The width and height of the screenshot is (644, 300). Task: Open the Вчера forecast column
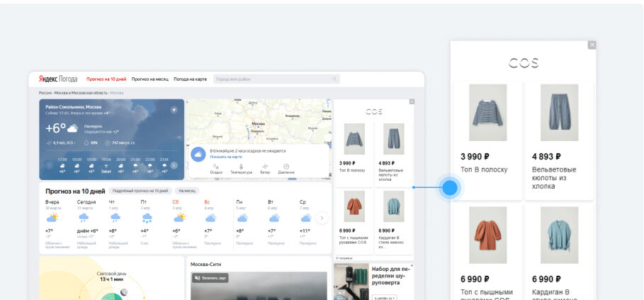pyautogui.click(x=57, y=224)
